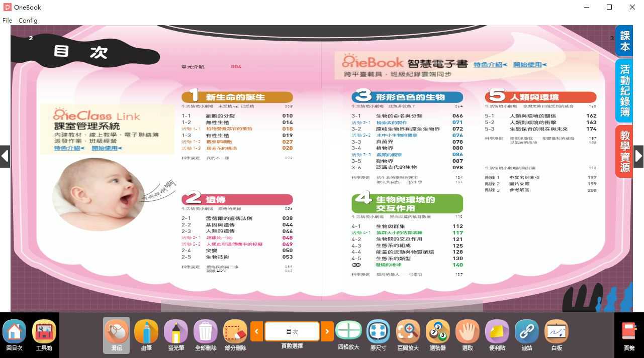Image resolution: width=644 pixels, height=358 pixels.
Task: Open chapter 3 形形色色的生物 heading
Action: 407,97
